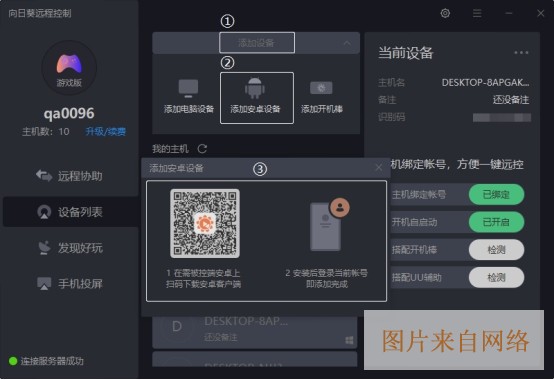Click the 主机数: 10 text
The width and height of the screenshot is (554, 380).
46,132
